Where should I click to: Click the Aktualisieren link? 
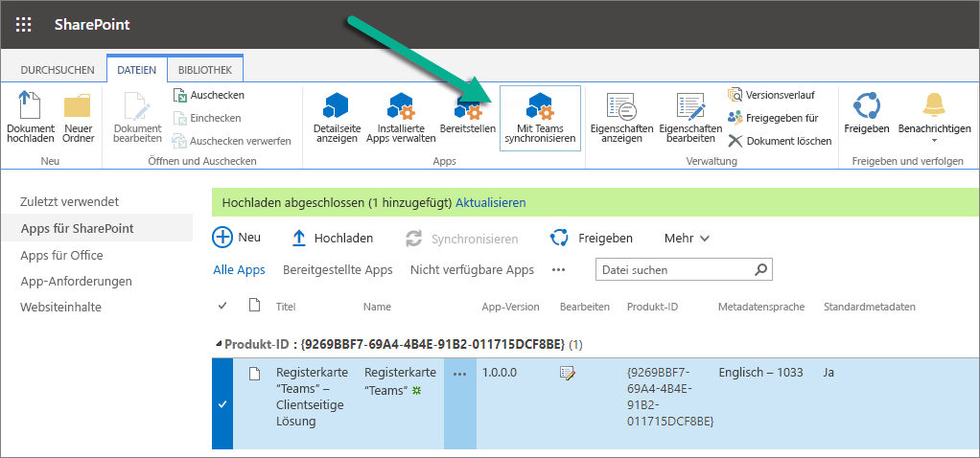(x=491, y=202)
